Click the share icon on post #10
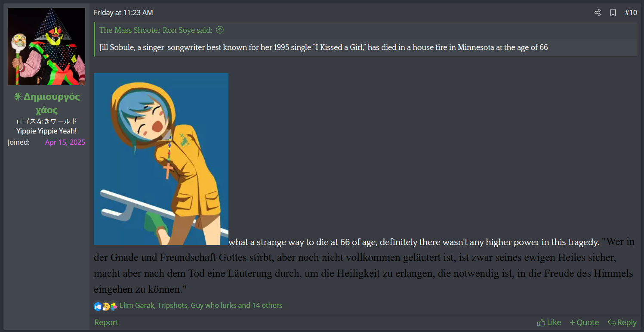 pos(598,12)
